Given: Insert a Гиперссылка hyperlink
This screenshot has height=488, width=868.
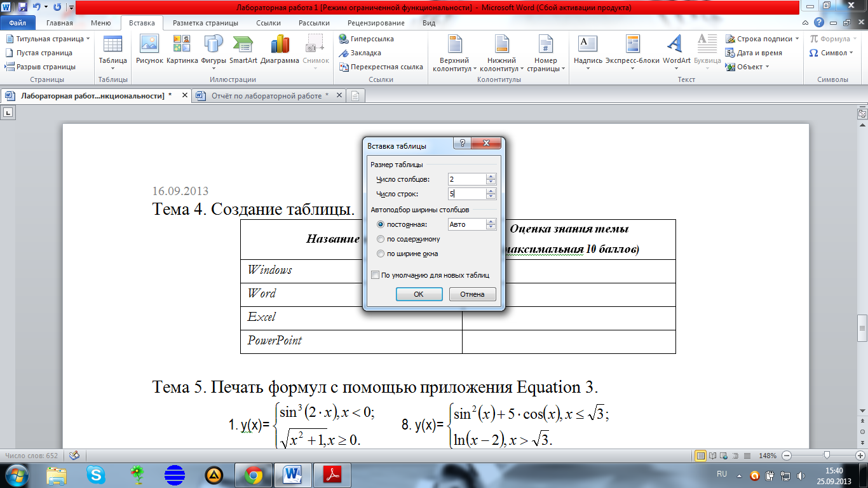Looking at the screenshot, I should click(367, 39).
